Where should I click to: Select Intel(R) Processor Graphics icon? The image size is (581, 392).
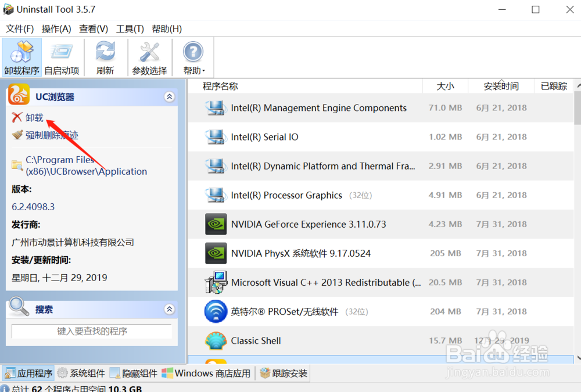(x=216, y=195)
